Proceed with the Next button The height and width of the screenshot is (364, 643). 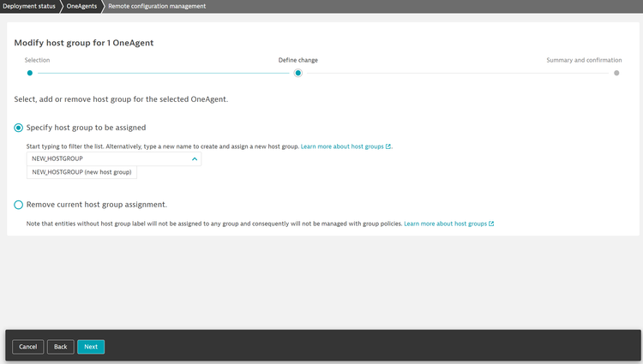(91, 347)
